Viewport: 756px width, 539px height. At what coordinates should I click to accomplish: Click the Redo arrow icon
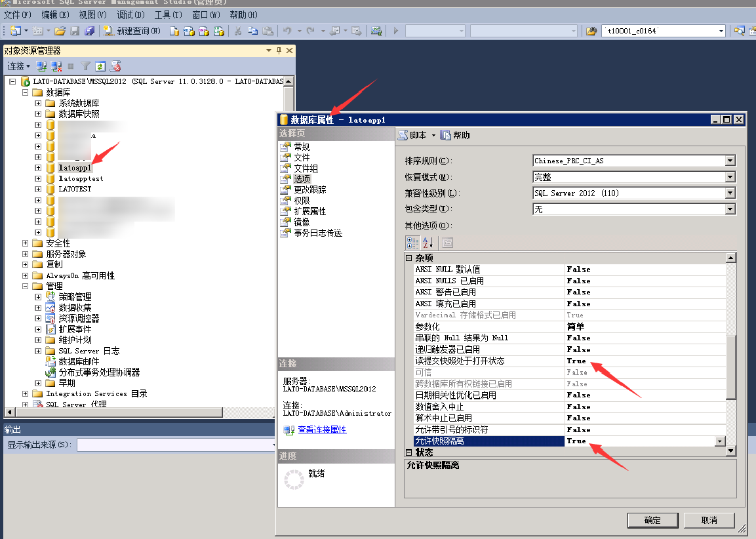tap(311, 31)
